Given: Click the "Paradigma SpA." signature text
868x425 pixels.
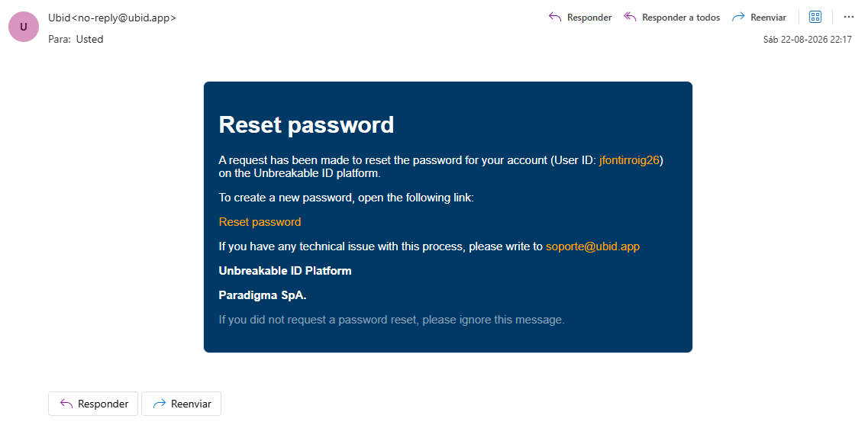Looking at the screenshot, I should click(263, 295).
